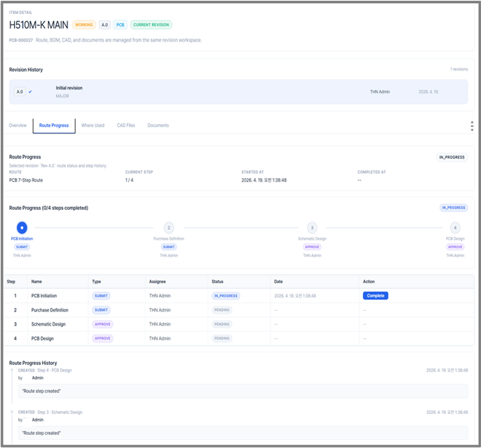Screen dimensions: 481x448
Task: Click the CURRENT REVISION badge
Action: pyautogui.click(x=151, y=24)
